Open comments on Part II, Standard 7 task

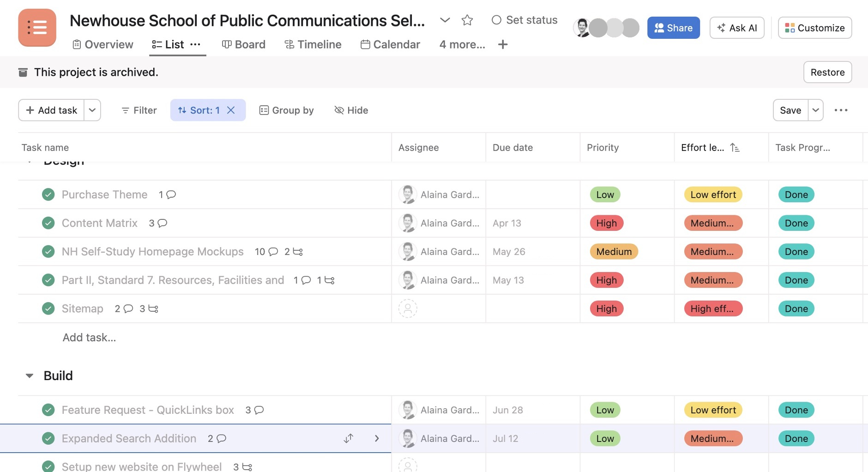pyautogui.click(x=302, y=280)
